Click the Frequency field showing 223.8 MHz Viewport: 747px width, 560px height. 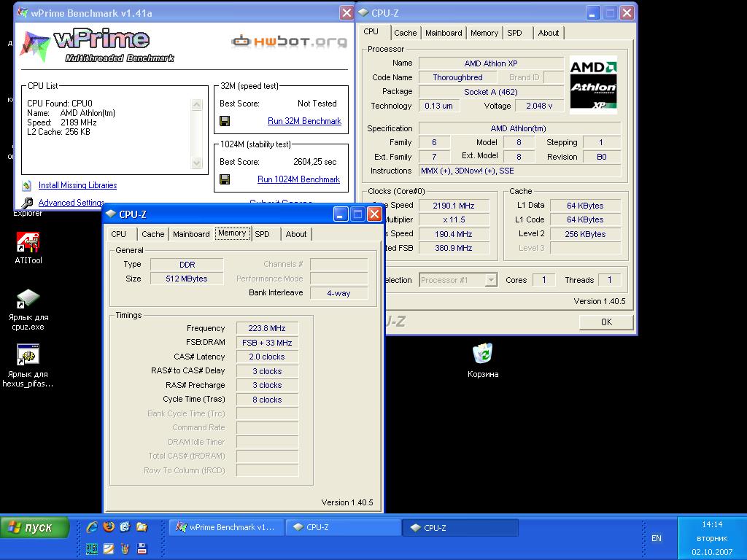tap(267, 328)
